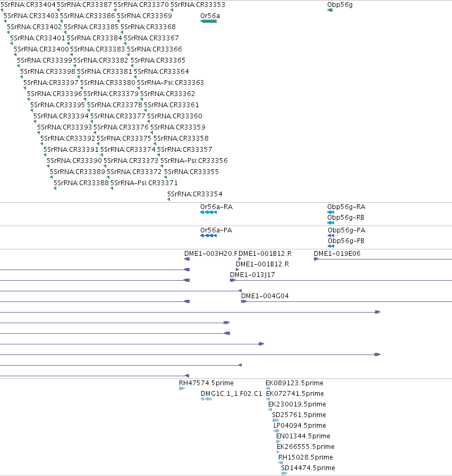This screenshot has height=476, width=452.
Task: Select the 5SrRNA:CR33360 label
Action: [x=175, y=116]
